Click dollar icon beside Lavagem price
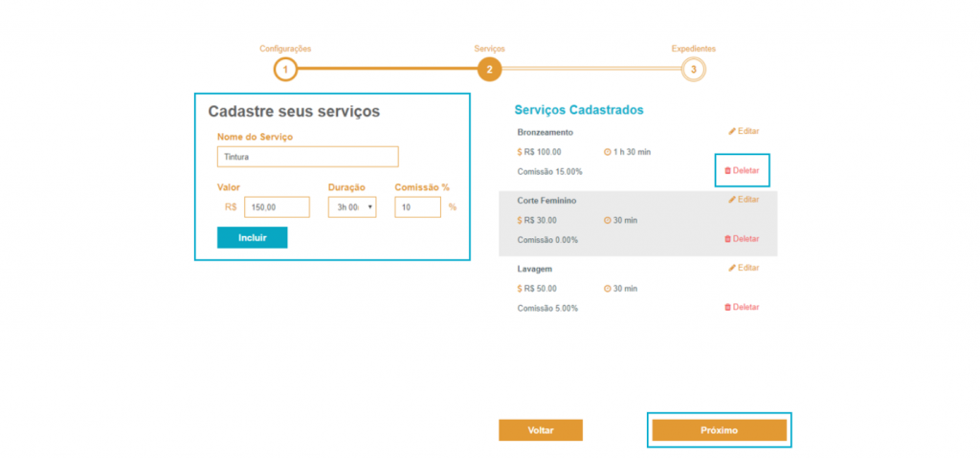Screen dimensions: 980x458 click(520, 289)
